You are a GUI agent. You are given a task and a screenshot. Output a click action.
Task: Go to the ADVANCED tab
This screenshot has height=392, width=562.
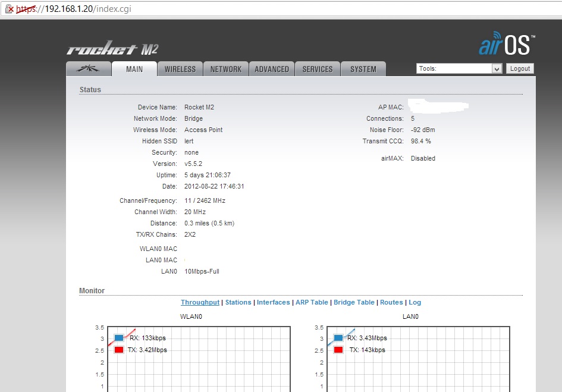pyautogui.click(x=272, y=69)
